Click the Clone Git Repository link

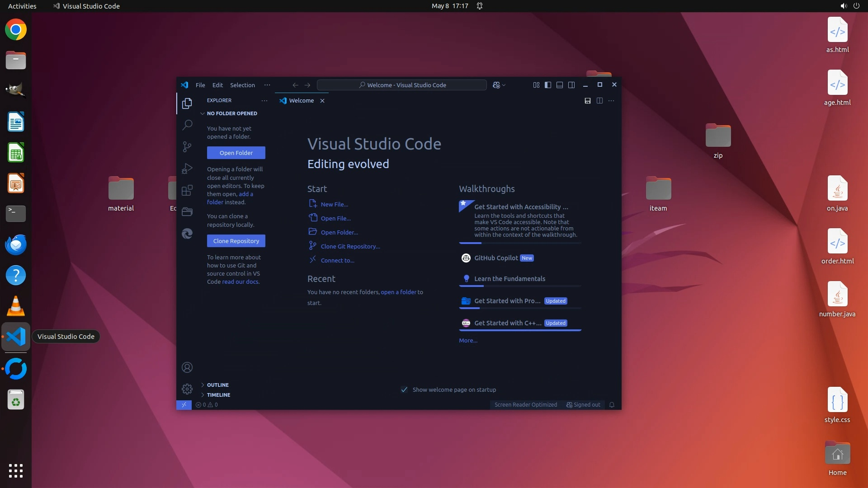pyautogui.click(x=350, y=246)
